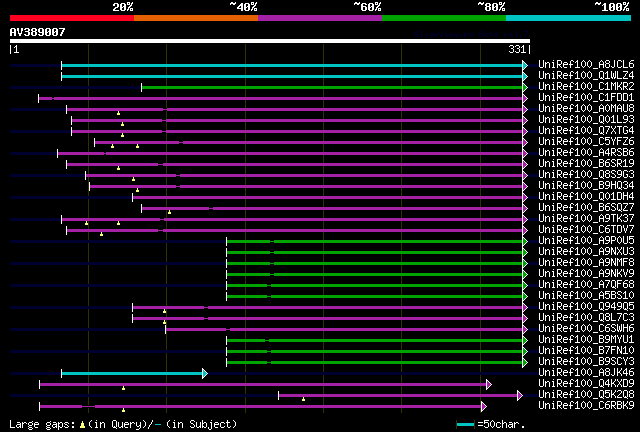This screenshot has height=432, width=640.
Task: Select the AV389007 query name
Action: coord(38,32)
